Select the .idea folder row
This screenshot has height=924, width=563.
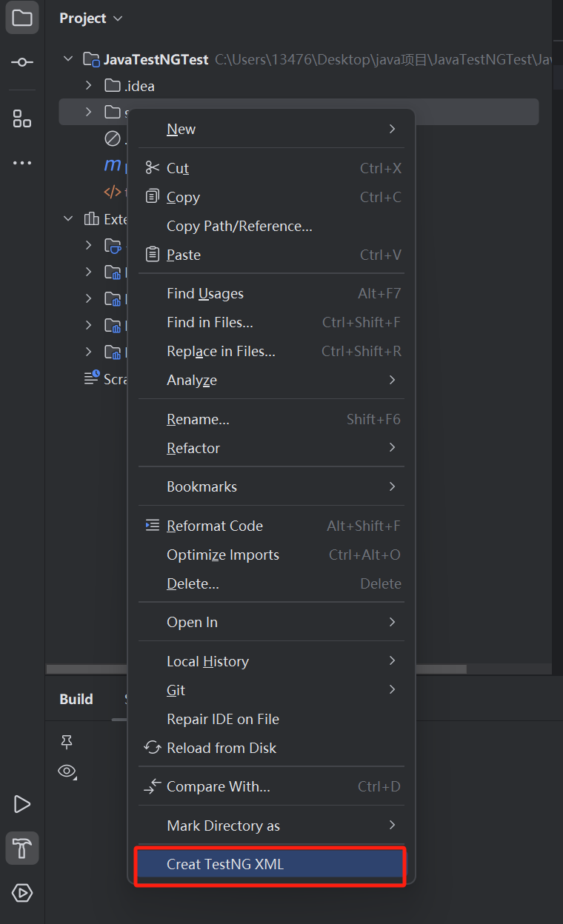point(299,86)
